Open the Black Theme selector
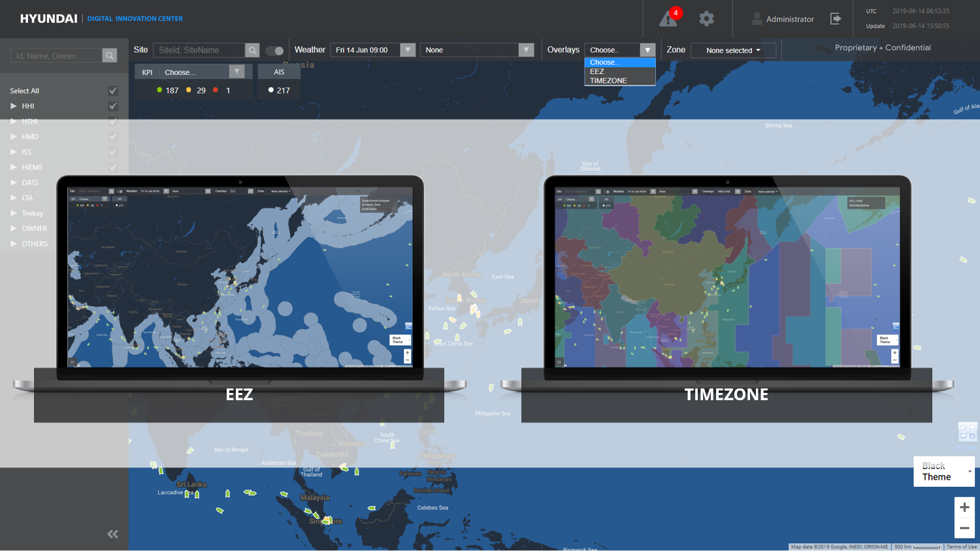This screenshot has height=551, width=980. click(x=944, y=471)
